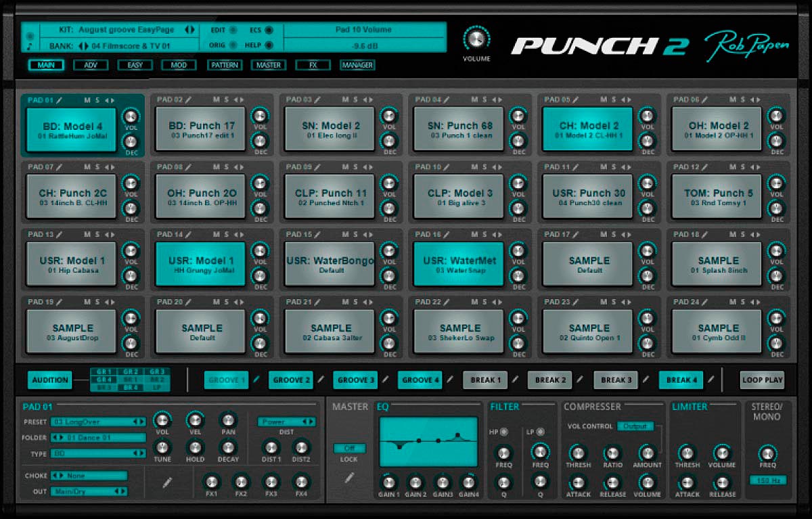Open the PRESET dropdown showing 03 LongOver
812x519 pixels.
(98, 422)
